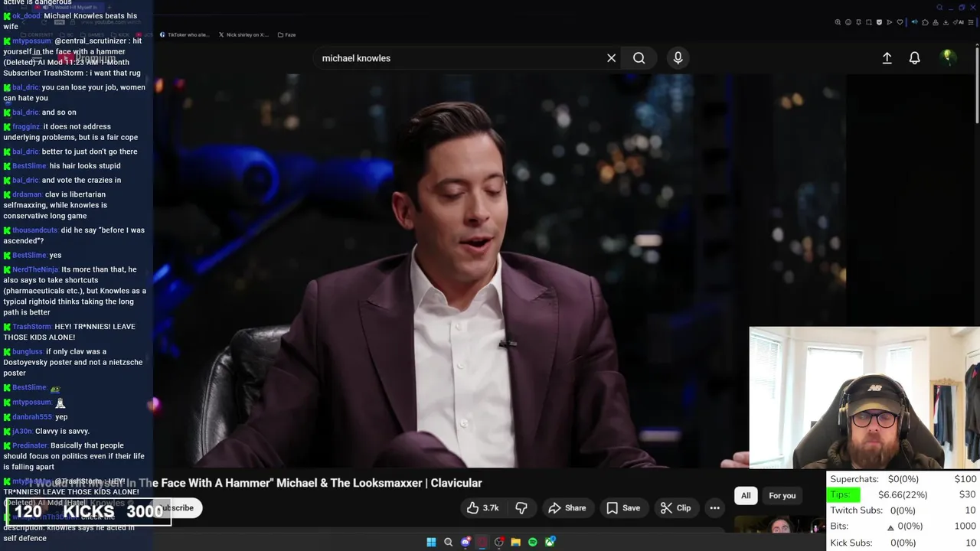
Task: Open Discord from the taskbar
Action: tap(465, 542)
